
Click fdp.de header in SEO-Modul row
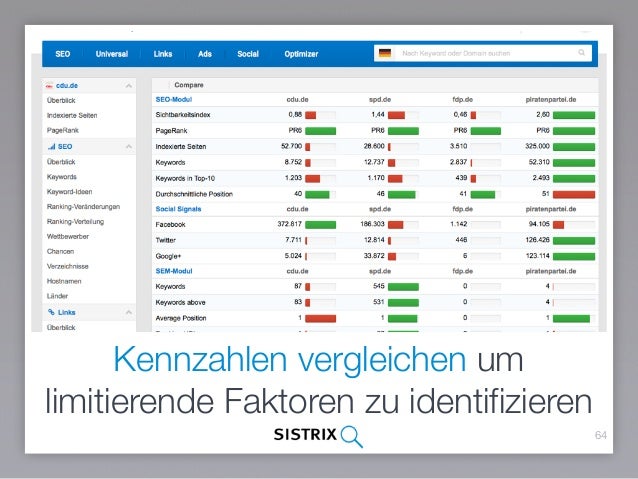463,100
